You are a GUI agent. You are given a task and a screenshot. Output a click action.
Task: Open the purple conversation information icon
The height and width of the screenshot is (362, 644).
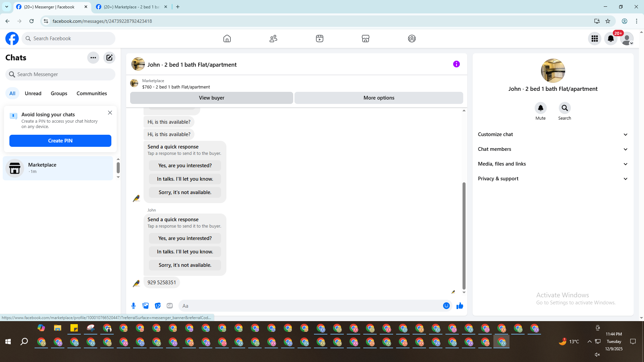(456, 64)
